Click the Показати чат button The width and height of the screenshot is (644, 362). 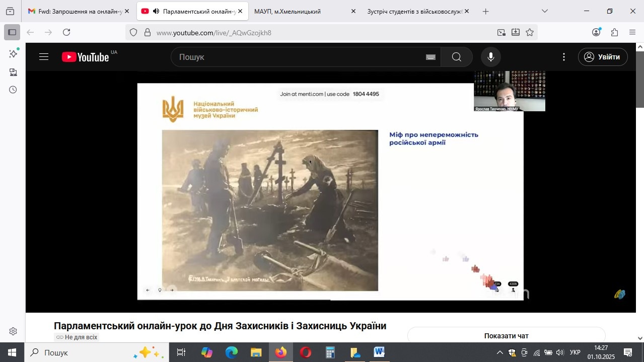point(506,335)
